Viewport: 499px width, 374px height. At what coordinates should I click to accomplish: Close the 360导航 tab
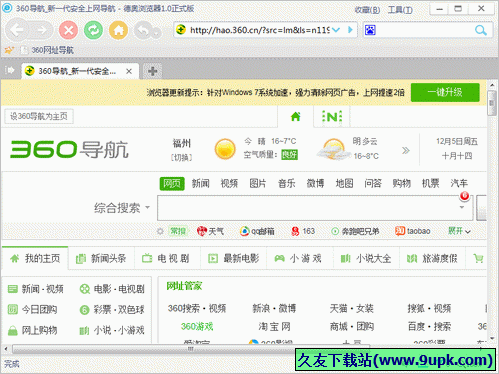(129, 71)
